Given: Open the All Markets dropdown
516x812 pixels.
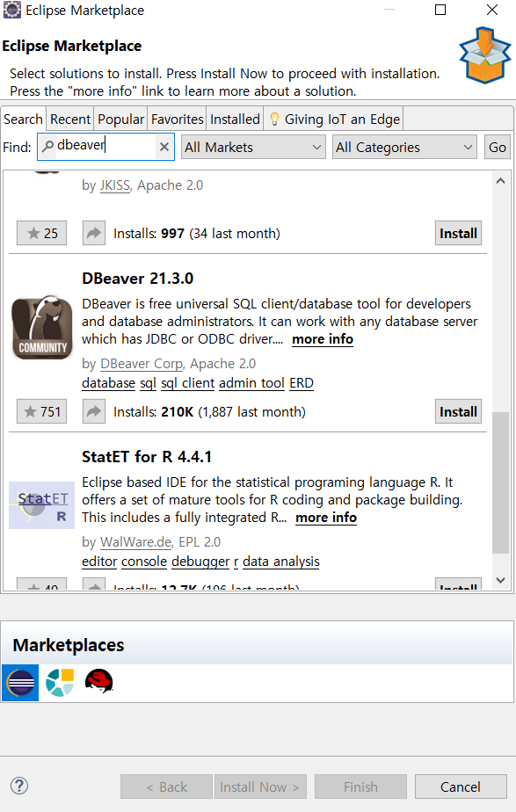Looking at the screenshot, I should click(253, 147).
